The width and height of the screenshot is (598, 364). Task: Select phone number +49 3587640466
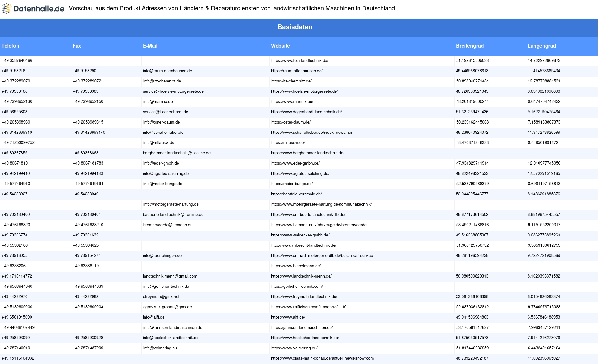point(17,61)
